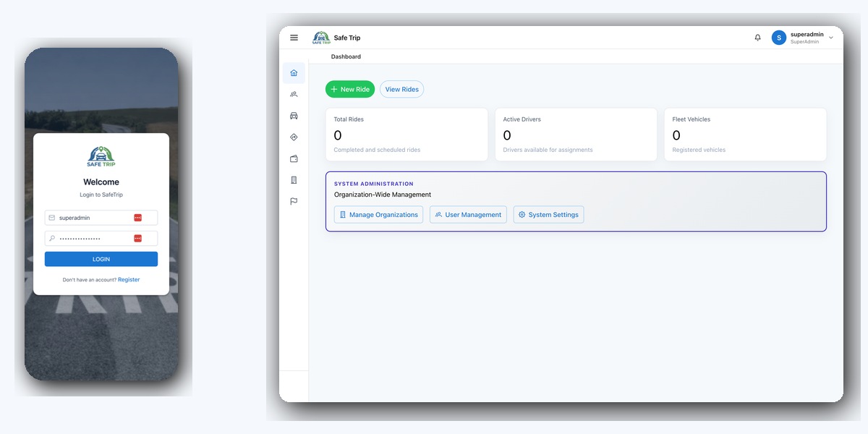Open the wallet icon in the sidebar

coord(294,158)
